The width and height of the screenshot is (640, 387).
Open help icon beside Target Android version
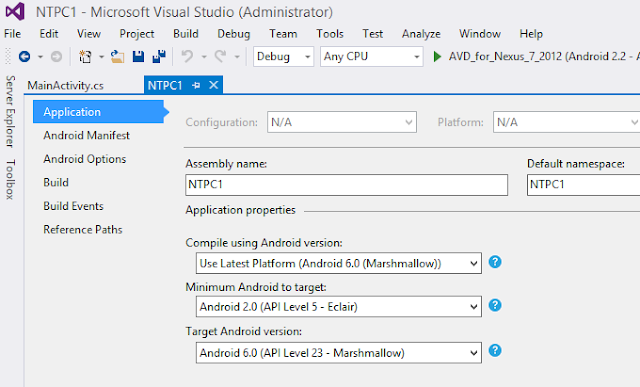pyautogui.click(x=495, y=350)
